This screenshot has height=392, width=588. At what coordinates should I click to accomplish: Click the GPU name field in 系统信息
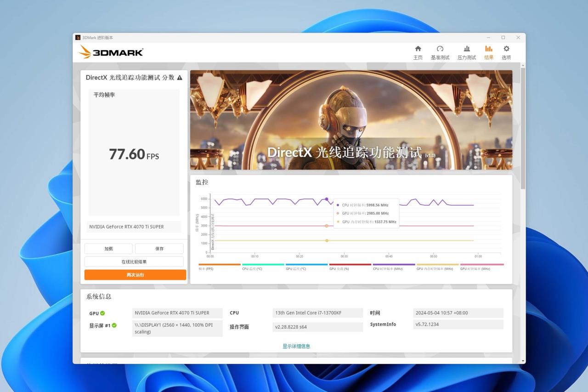coord(177,313)
